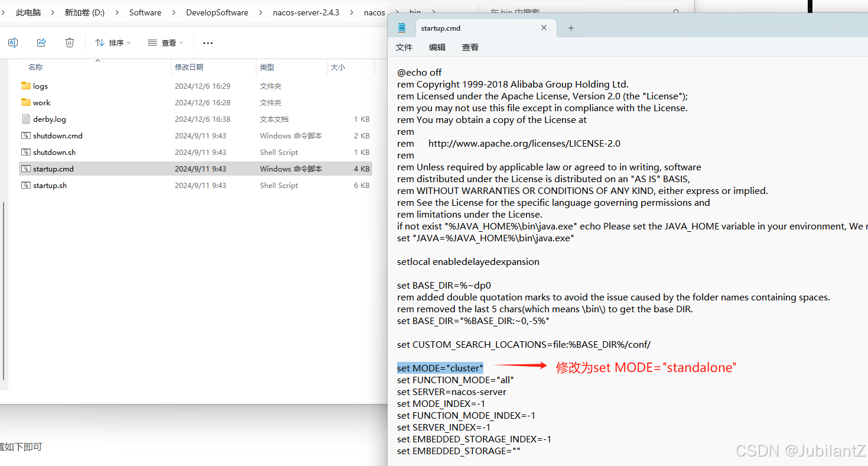Open the 排序 sort dropdown
Viewport: 868px width, 466px height.
pyautogui.click(x=112, y=42)
